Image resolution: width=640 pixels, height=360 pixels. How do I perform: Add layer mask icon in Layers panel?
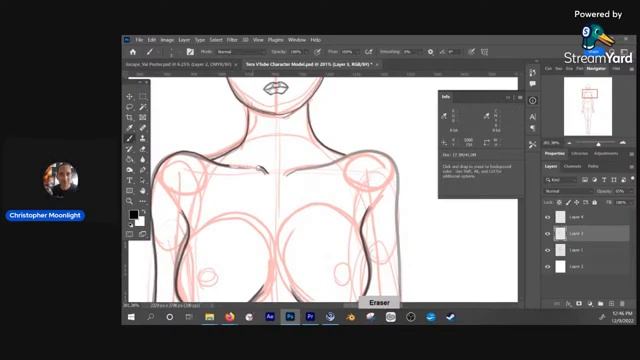tap(579, 304)
